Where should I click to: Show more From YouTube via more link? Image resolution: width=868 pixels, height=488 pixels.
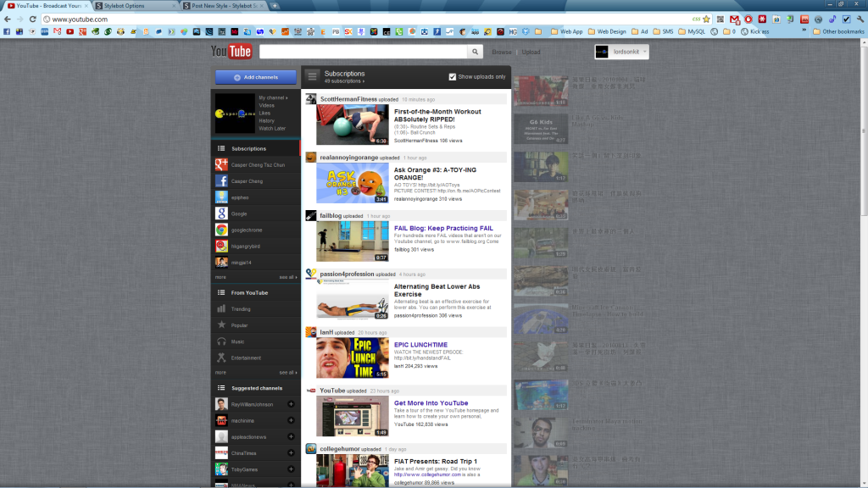tap(220, 373)
